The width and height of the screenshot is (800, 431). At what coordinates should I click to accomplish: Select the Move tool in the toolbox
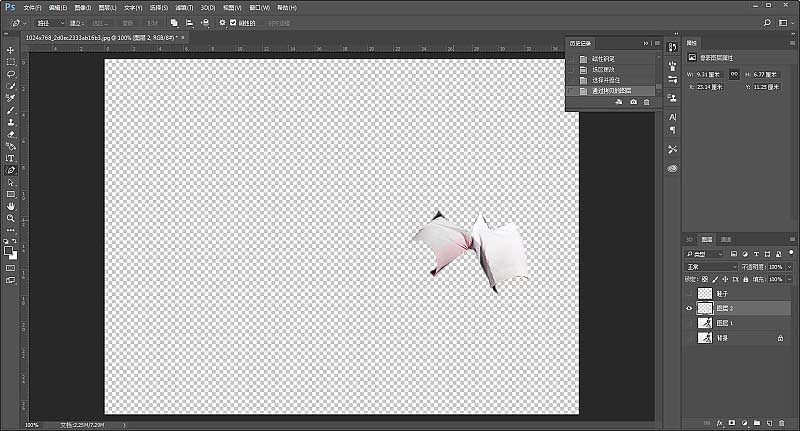[11, 50]
